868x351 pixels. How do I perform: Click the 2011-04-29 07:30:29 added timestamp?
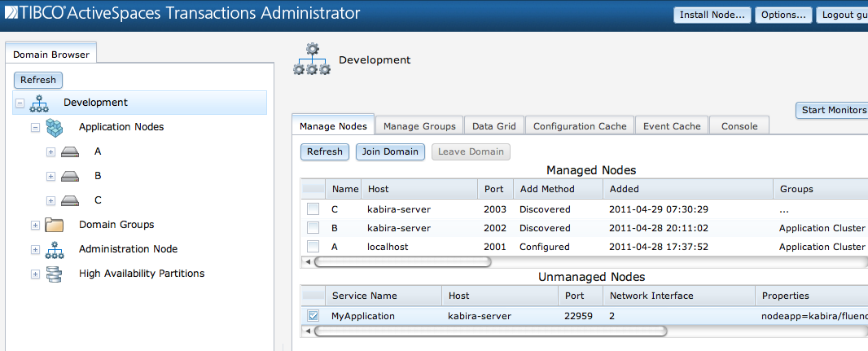[659, 210]
